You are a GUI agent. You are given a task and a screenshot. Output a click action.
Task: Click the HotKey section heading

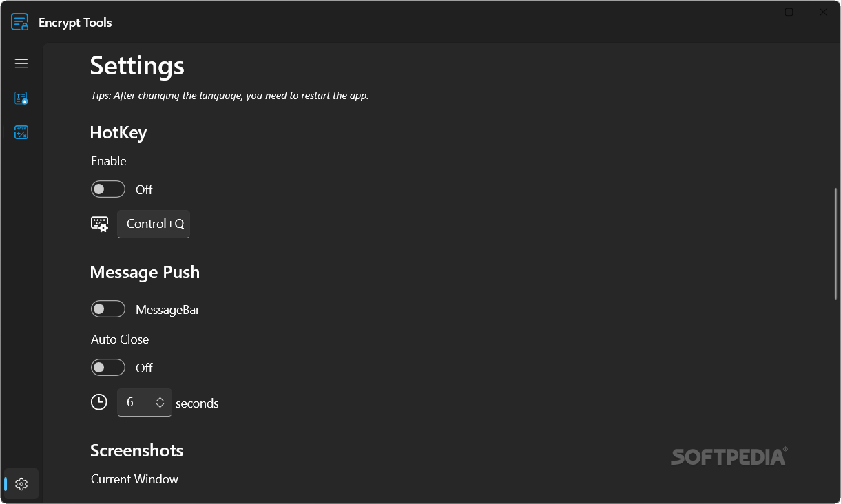coord(118,132)
